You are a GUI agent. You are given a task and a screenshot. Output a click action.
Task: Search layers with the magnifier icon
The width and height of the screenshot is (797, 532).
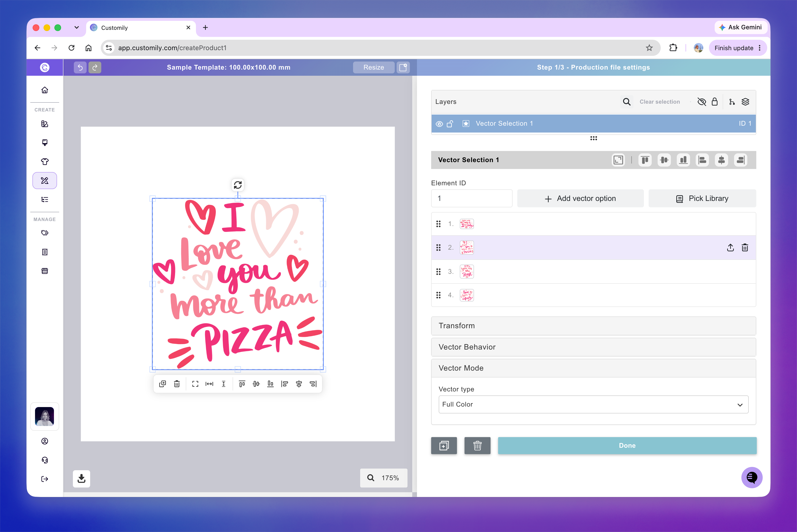[x=626, y=102]
